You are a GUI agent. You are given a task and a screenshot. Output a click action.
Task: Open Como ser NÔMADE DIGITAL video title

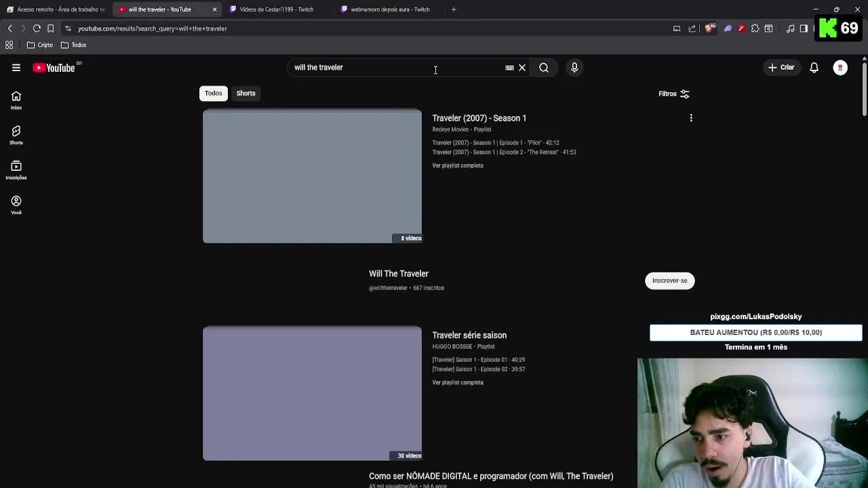[491, 476]
